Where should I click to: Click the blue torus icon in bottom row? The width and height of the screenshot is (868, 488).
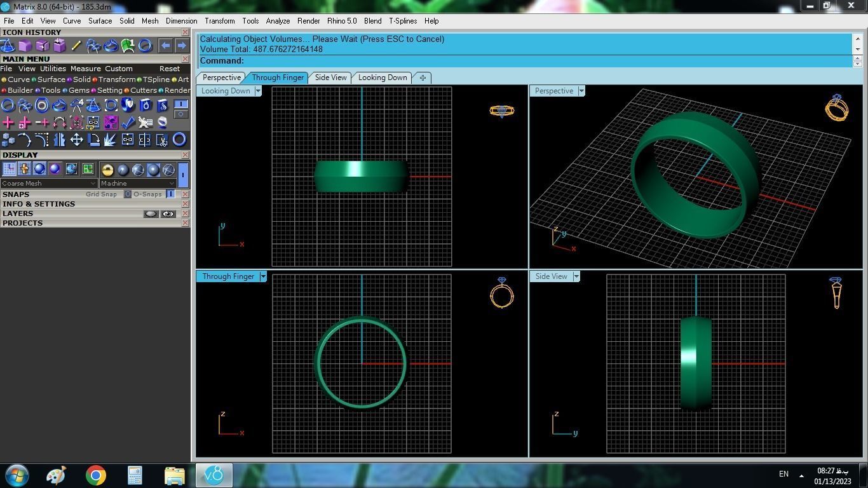tap(179, 139)
